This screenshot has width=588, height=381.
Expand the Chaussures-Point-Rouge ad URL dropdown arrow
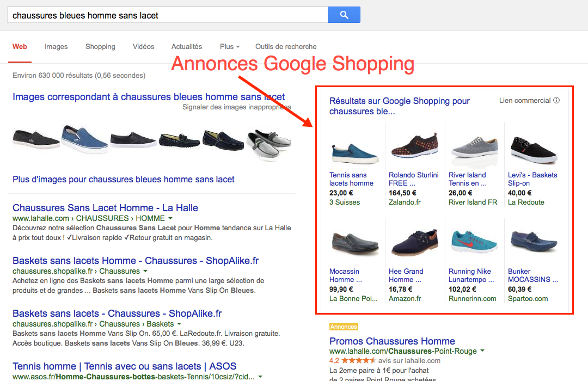point(482,351)
